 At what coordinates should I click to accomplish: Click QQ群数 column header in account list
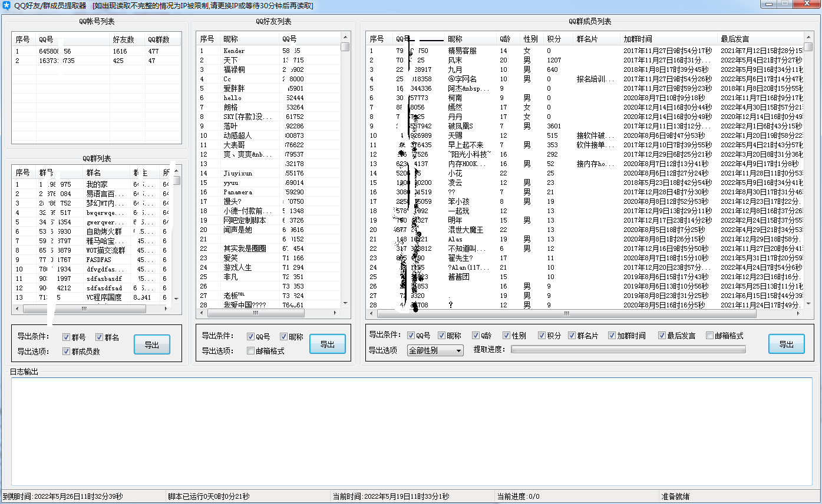click(x=162, y=39)
